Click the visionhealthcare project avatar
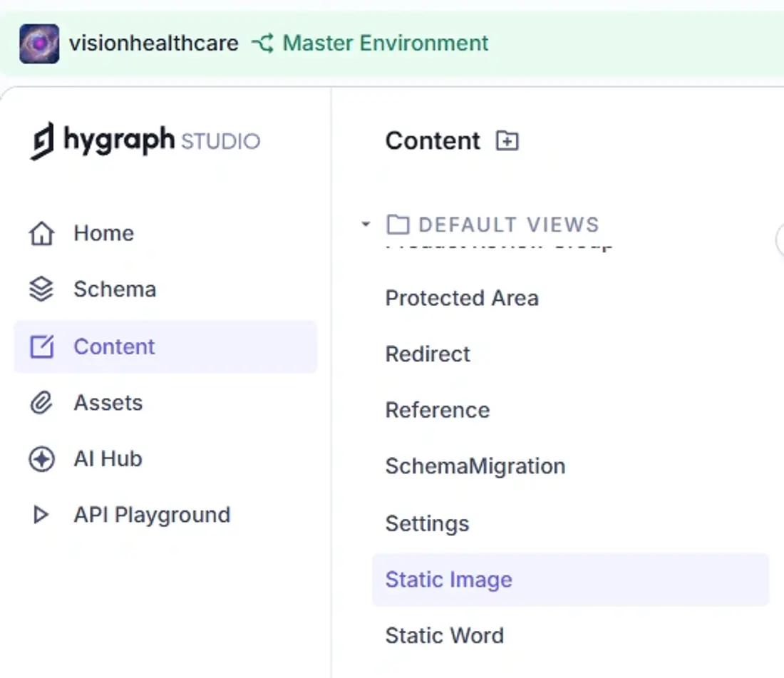The height and width of the screenshot is (678, 784). (39, 43)
